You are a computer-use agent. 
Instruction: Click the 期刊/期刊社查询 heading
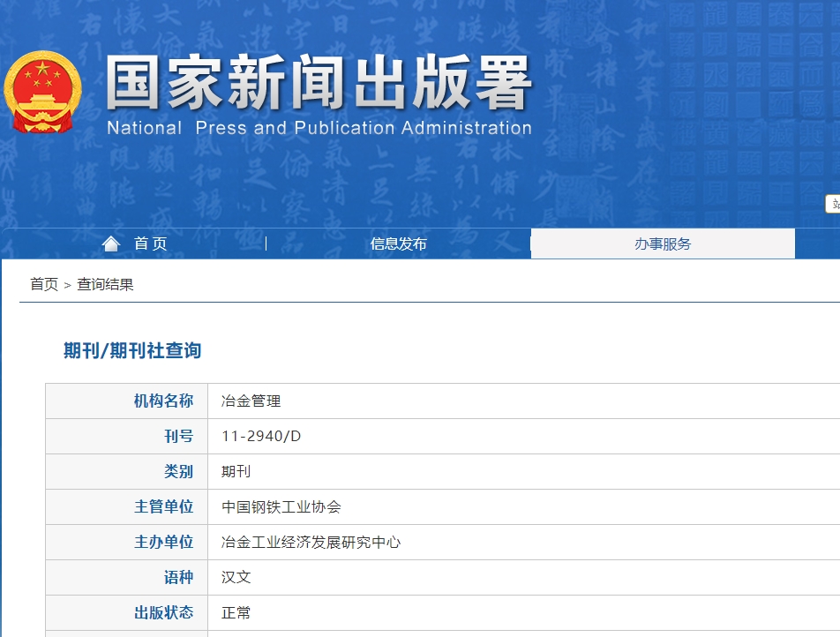click(132, 351)
